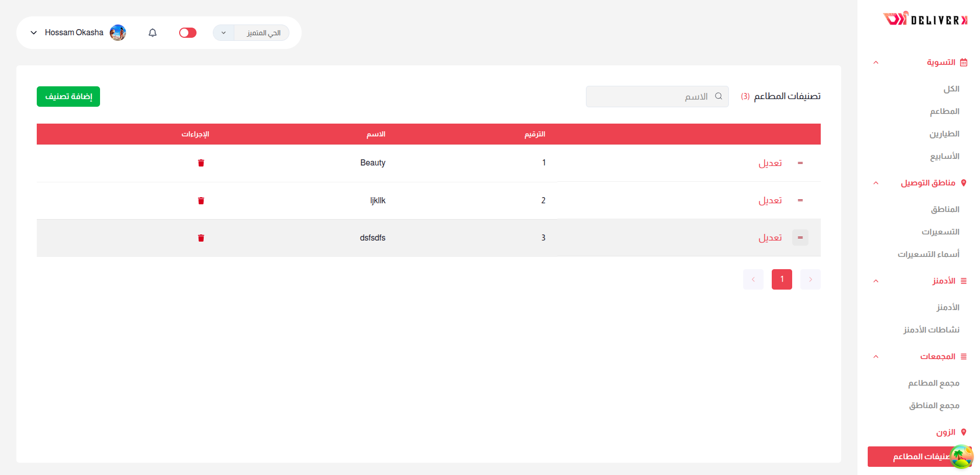Expand the Hossam Okasha user menu arrow
980x475 pixels.
(34, 33)
